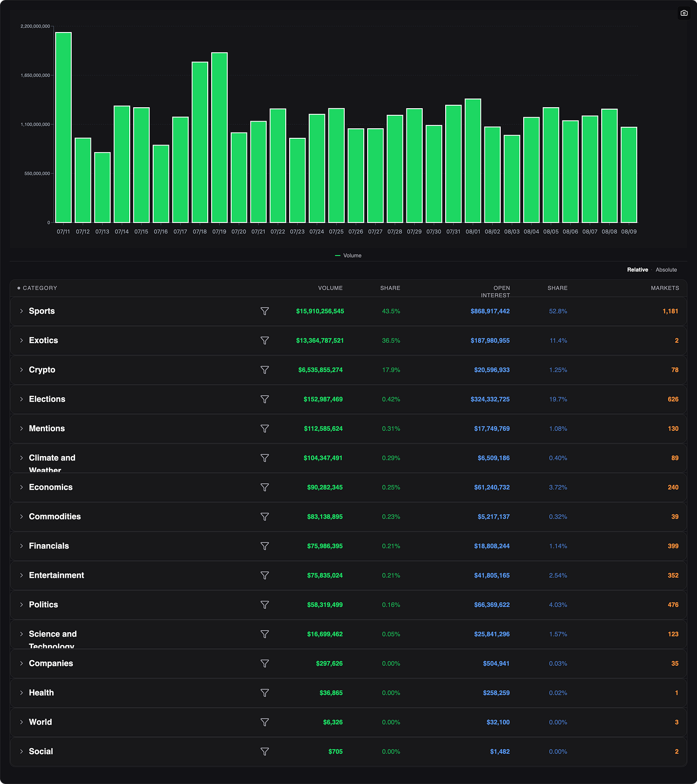Click the camera screenshot icon
697x784 pixels.
[684, 13]
